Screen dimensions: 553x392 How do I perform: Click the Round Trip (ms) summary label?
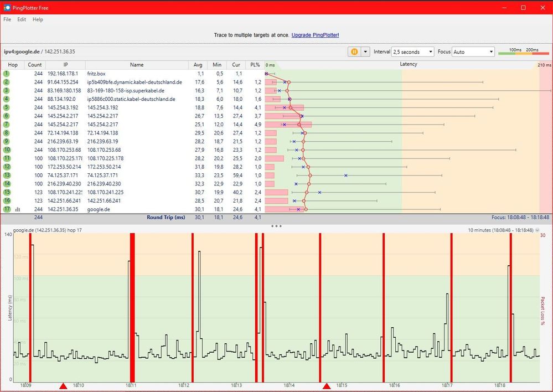click(166, 218)
